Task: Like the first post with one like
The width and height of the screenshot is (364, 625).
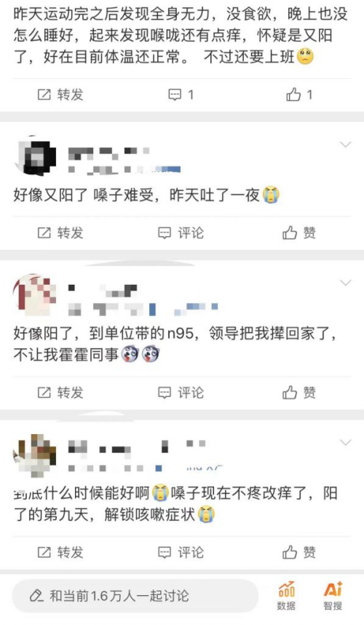Action: [x=299, y=95]
